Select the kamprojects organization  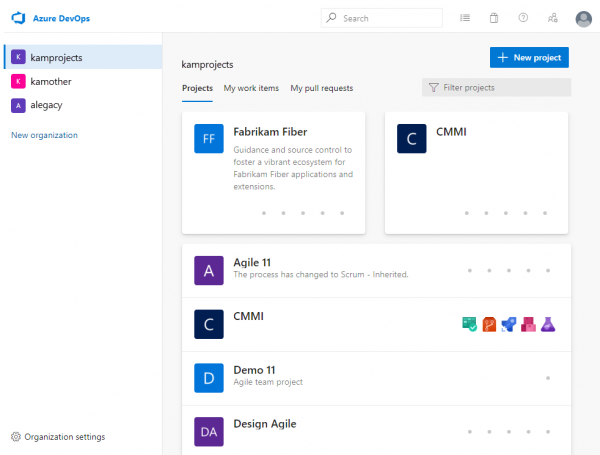[83, 57]
